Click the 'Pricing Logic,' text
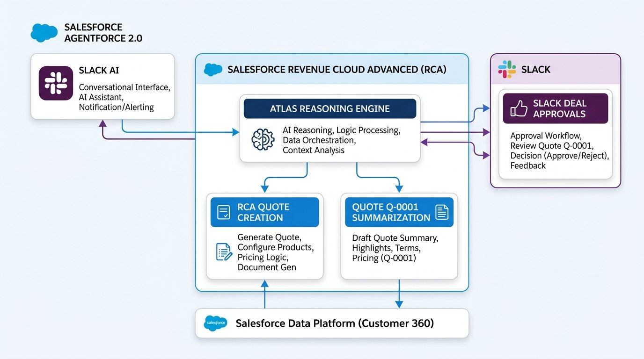The image size is (644, 359). (x=263, y=257)
